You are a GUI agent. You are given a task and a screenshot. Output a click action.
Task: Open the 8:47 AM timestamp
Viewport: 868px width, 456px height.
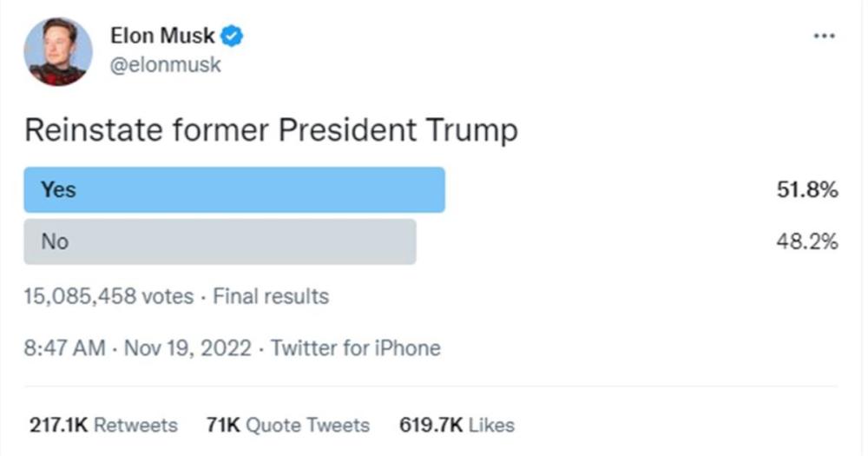(x=64, y=348)
